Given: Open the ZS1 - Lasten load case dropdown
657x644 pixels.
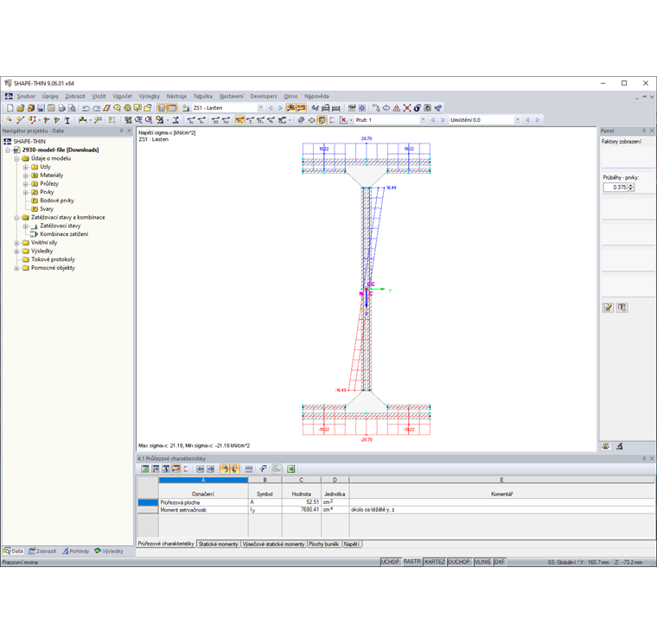Looking at the screenshot, I should coord(260,108).
